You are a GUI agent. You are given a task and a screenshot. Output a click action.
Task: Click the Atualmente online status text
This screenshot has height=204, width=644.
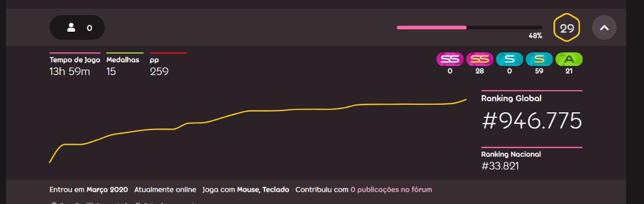[165, 190]
